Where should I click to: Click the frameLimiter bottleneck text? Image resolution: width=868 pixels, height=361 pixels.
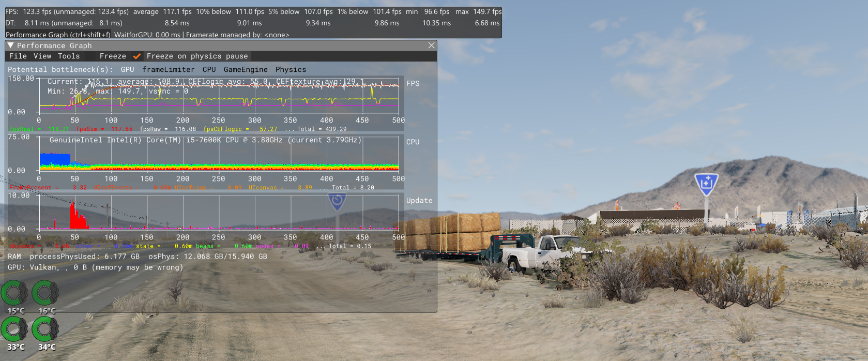click(169, 69)
